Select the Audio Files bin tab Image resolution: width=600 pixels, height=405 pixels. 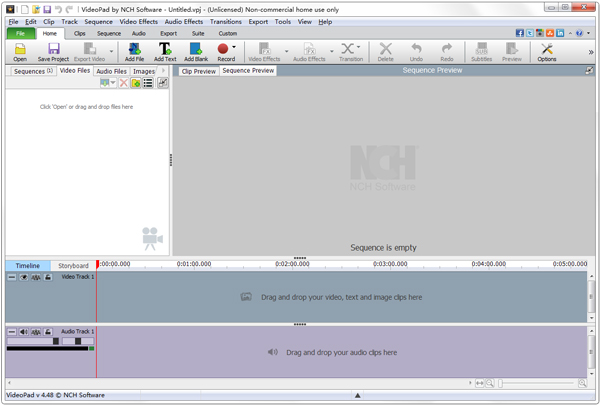click(111, 71)
